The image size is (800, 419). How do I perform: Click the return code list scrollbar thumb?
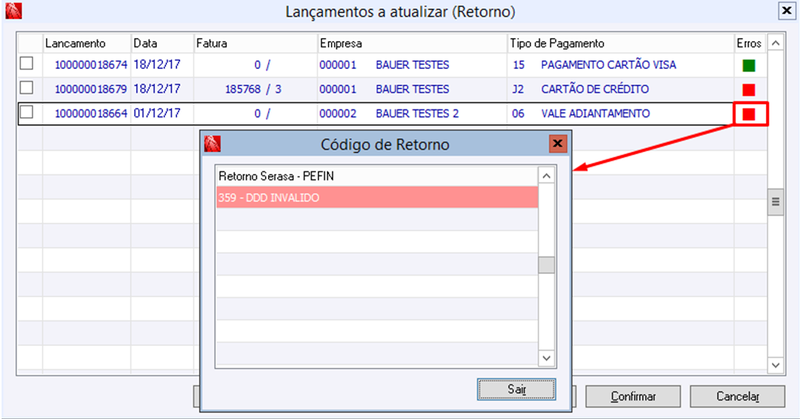pyautogui.click(x=546, y=265)
